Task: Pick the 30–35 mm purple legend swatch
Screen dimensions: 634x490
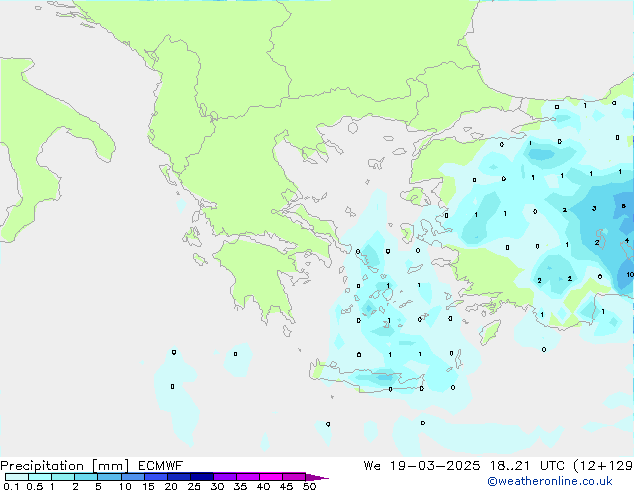Action: point(225,477)
